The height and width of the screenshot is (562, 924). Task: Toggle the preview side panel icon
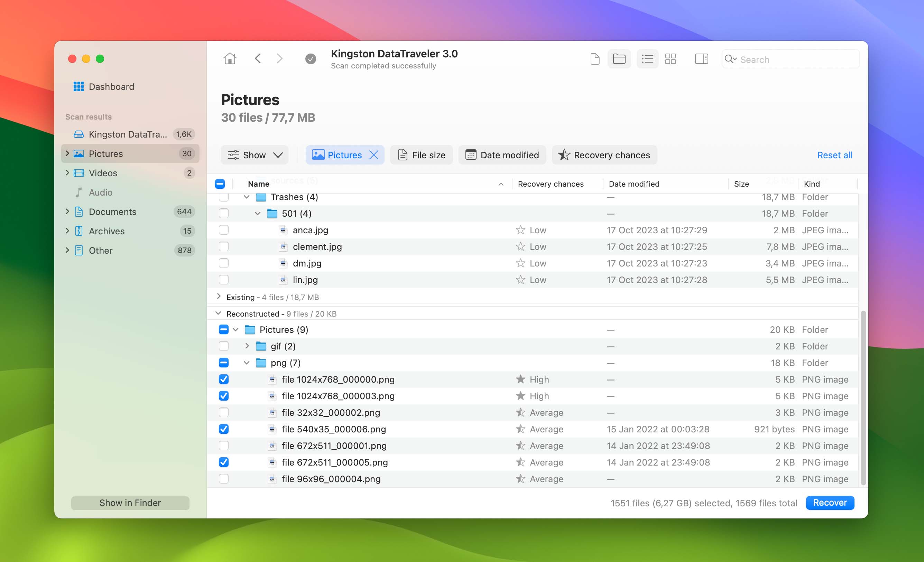point(701,59)
